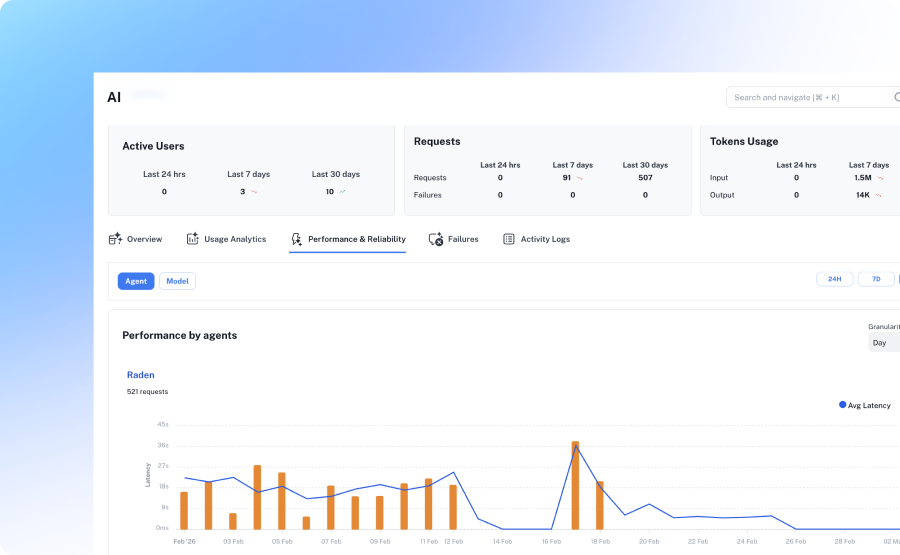Image resolution: width=900 pixels, height=555 pixels.
Task: Click the orange bar above 05 Feb
Action: coord(282,500)
